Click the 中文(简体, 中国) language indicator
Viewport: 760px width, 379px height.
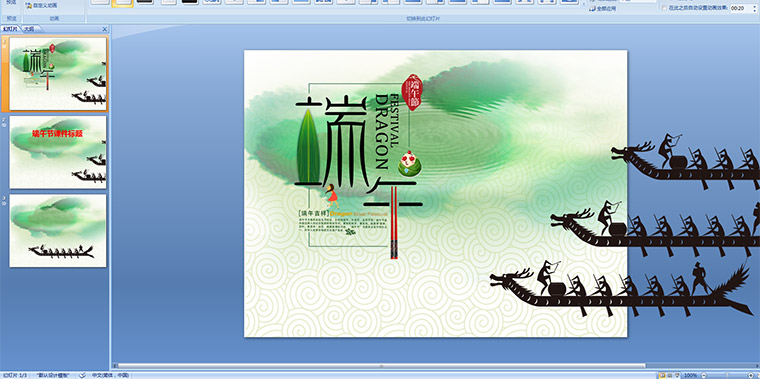point(110,376)
